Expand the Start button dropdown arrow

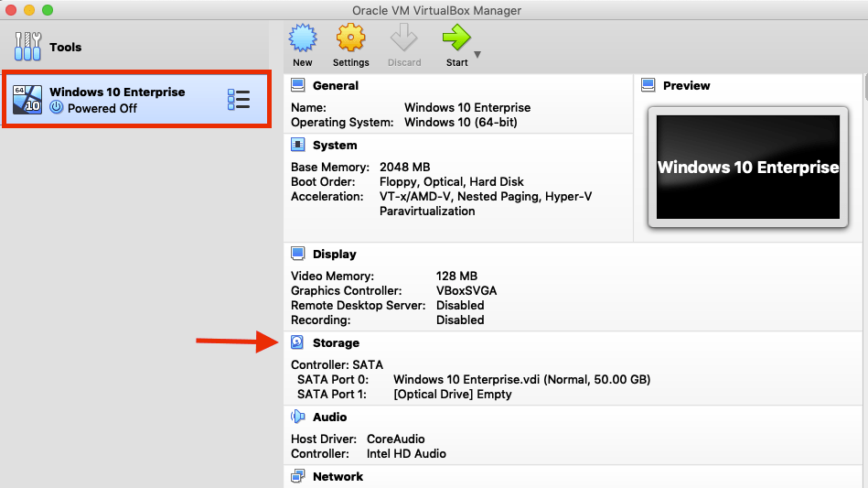477,55
